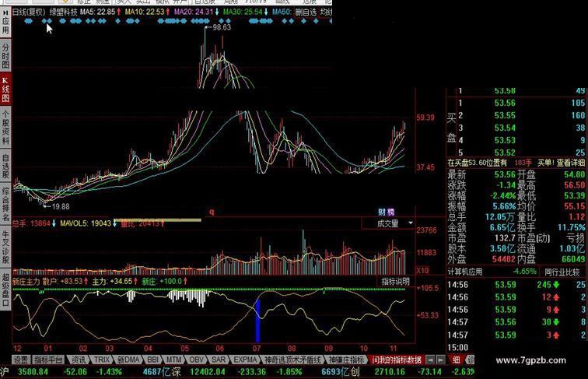The image size is (588, 379).
Task: Select the 细 detail tab
Action: 456,360
